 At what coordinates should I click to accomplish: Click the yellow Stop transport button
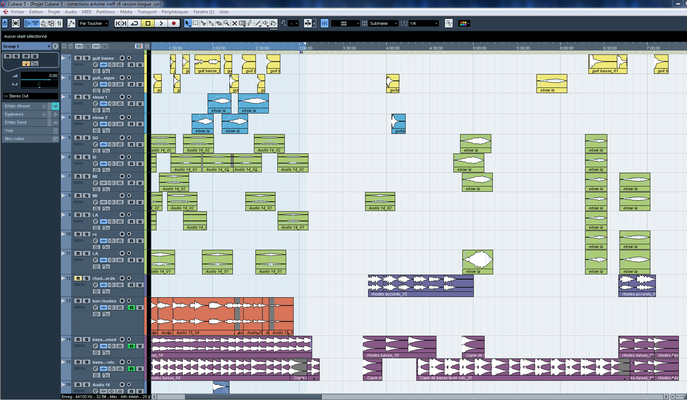tap(148, 23)
